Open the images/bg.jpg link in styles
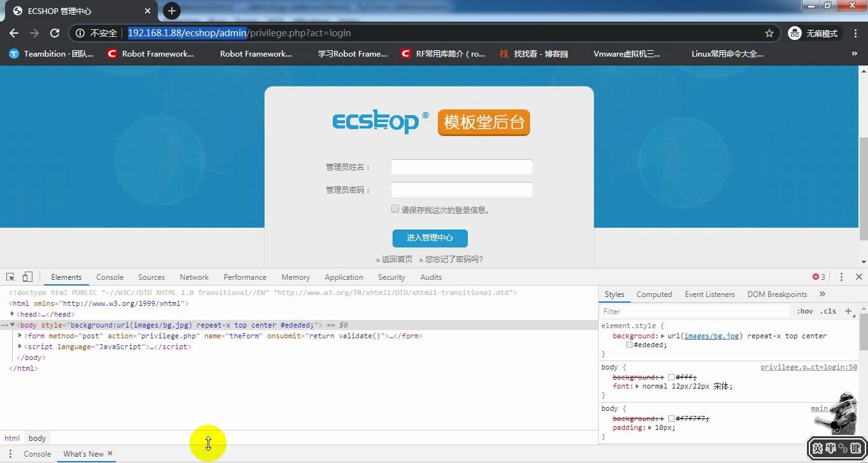The height and width of the screenshot is (463, 868). [711, 336]
